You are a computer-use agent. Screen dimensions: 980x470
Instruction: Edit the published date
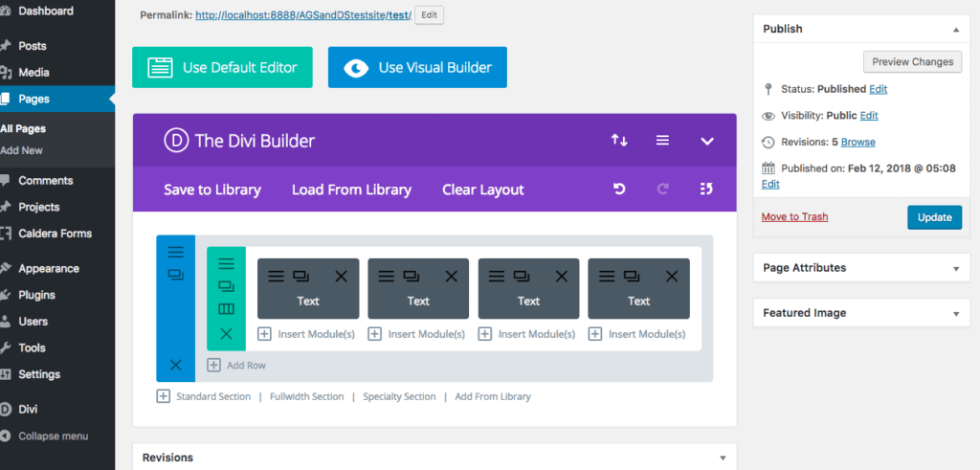pos(770,185)
